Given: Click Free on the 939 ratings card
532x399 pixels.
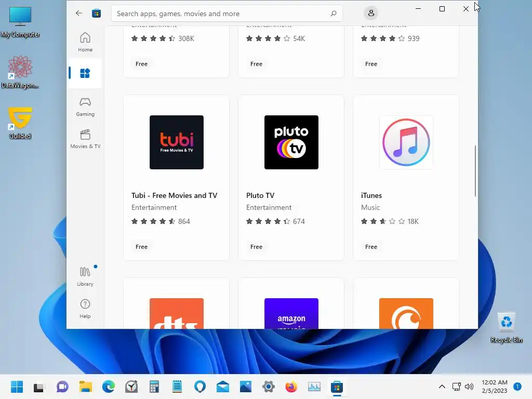Looking at the screenshot, I should click(x=371, y=64).
